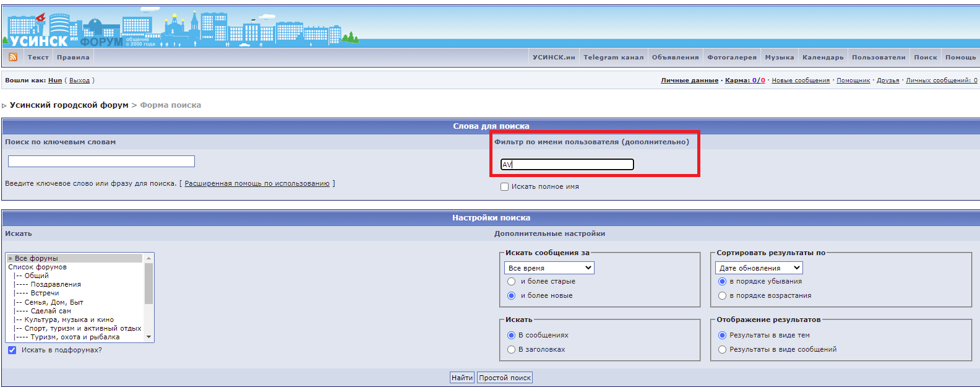Click the keyword search input field
980x387 pixels.
click(x=101, y=162)
